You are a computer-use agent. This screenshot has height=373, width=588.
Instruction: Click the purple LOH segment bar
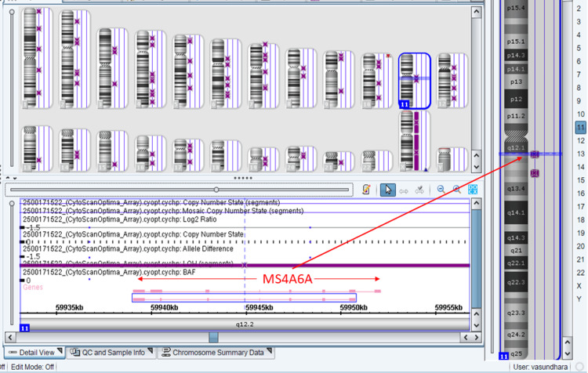pyautogui.click(x=245, y=266)
